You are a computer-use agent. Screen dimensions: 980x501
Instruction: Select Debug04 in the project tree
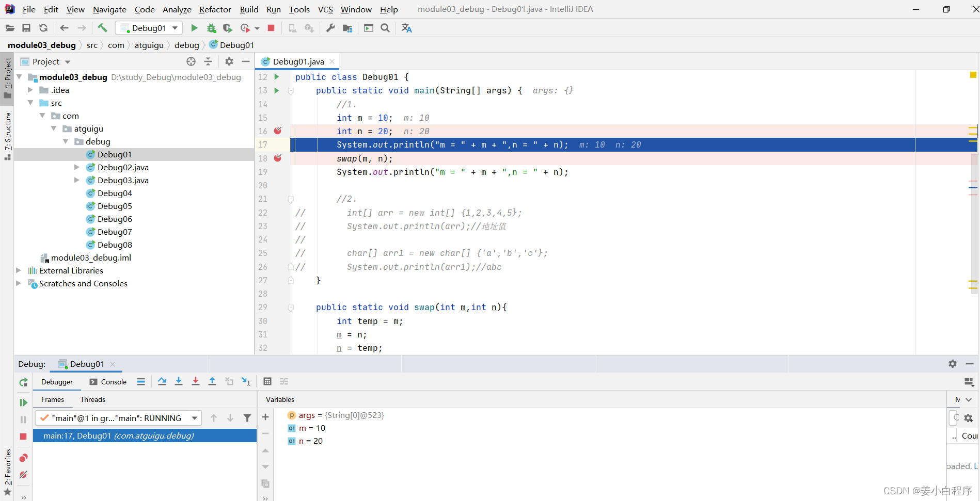tap(115, 193)
